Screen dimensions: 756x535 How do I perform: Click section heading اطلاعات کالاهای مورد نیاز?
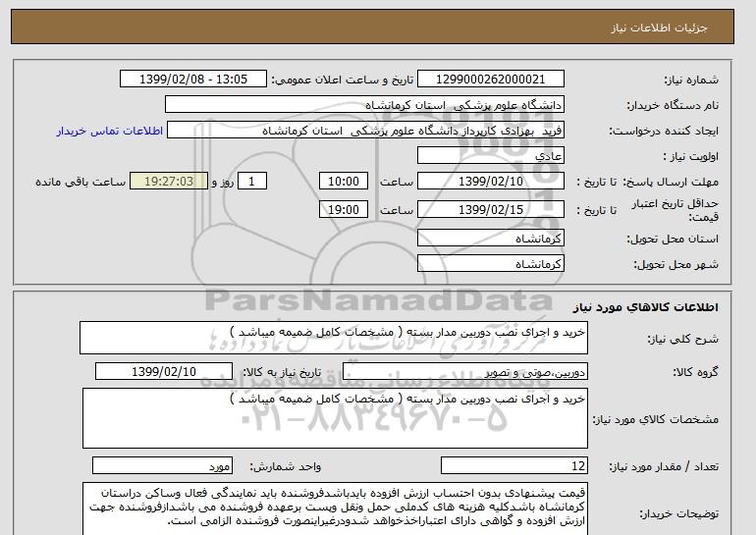coord(645,307)
